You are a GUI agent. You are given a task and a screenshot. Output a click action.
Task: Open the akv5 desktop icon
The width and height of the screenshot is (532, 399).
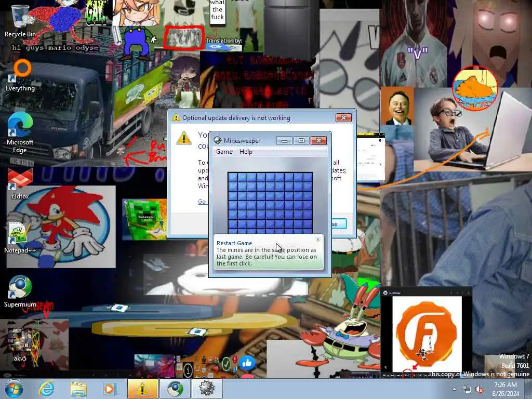20,344
